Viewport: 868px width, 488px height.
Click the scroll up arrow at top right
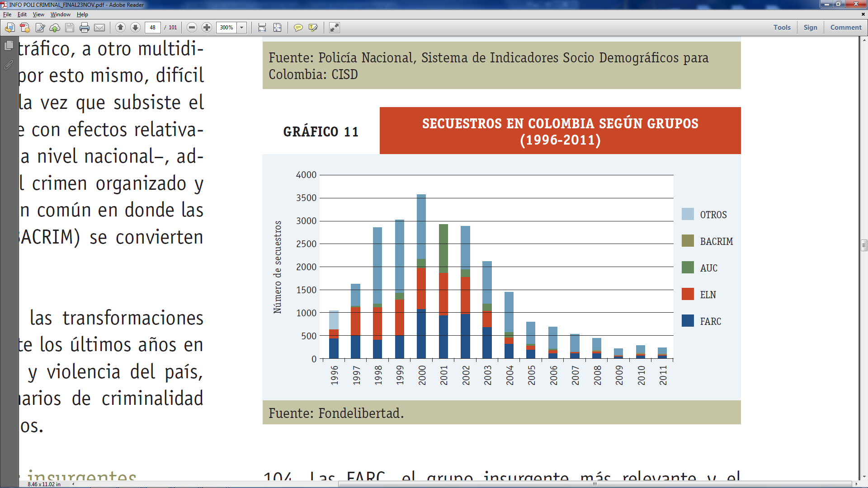(864, 40)
